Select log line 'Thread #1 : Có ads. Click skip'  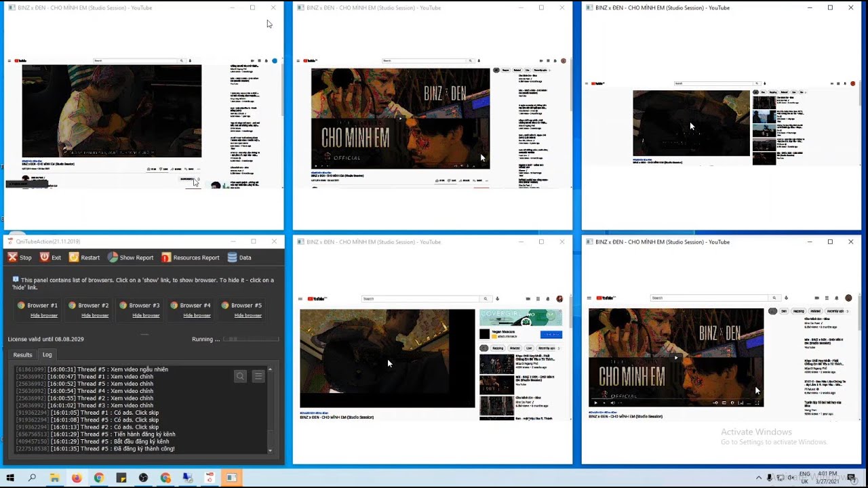87,412
